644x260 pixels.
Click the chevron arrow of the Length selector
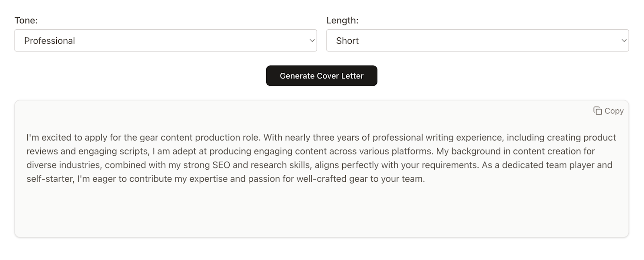tap(624, 41)
